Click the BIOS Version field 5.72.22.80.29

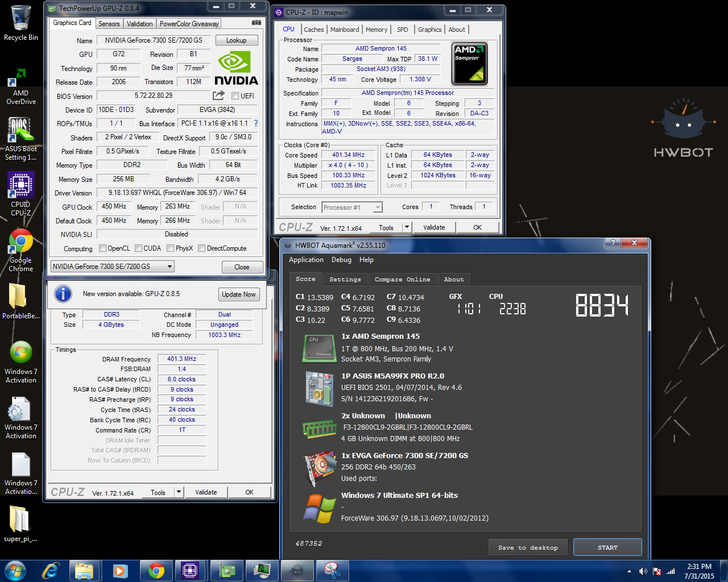tap(154, 95)
